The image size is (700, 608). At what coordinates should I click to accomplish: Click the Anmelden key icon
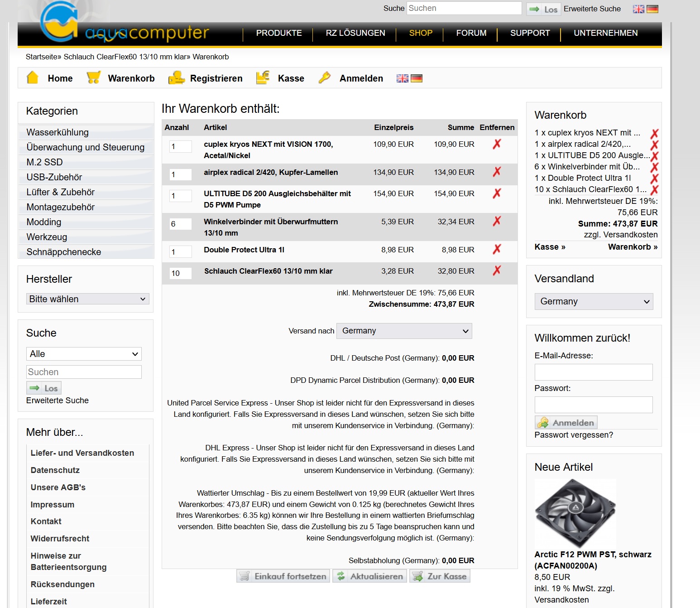pyautogui.click(x=324, y=77)
